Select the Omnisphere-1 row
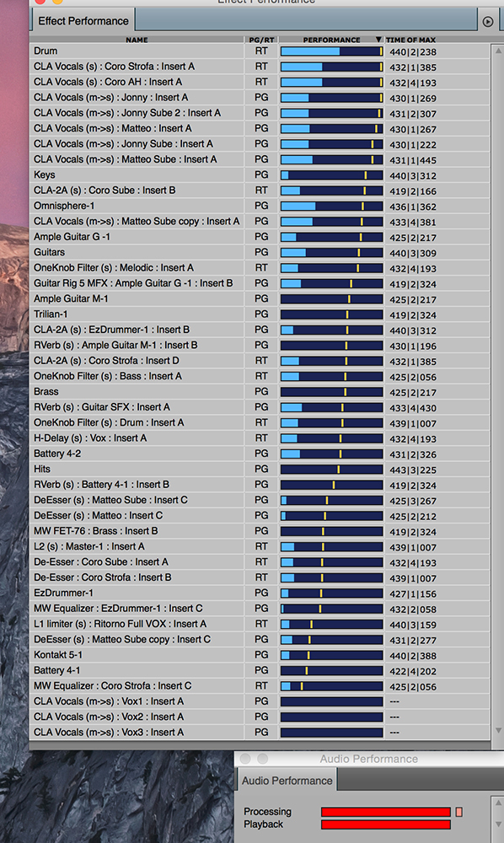Screen dimensions: 504x843 pyautogui.click(x=64, y=206)
